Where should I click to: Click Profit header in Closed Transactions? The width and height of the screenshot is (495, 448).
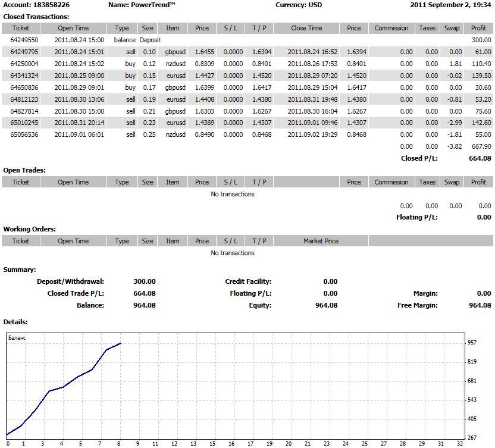(x=478, y=28)
